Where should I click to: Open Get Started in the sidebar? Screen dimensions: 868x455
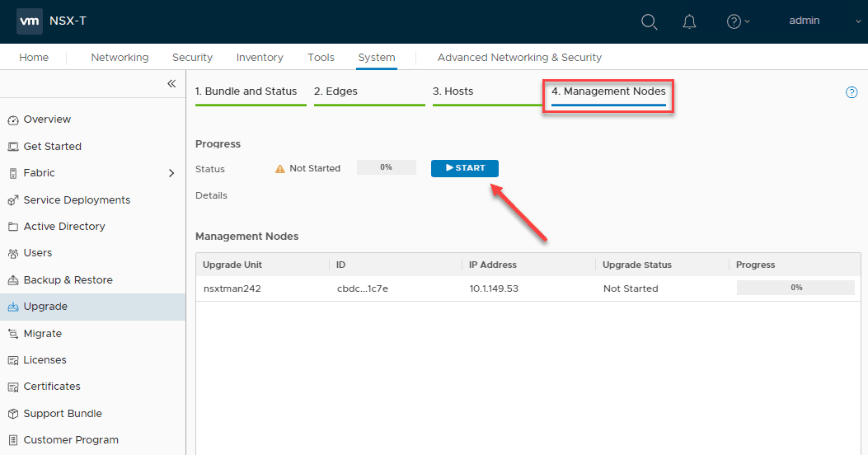tap(53, 147)
